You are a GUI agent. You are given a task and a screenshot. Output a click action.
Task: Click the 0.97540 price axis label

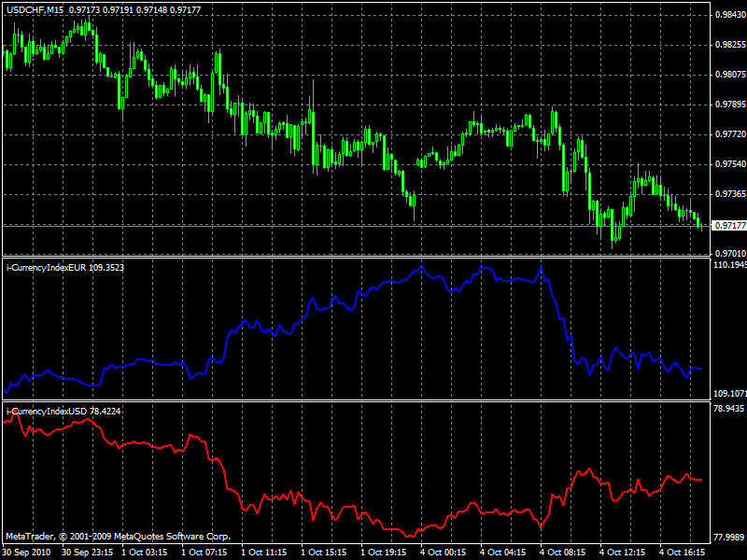tap(730, 164)
